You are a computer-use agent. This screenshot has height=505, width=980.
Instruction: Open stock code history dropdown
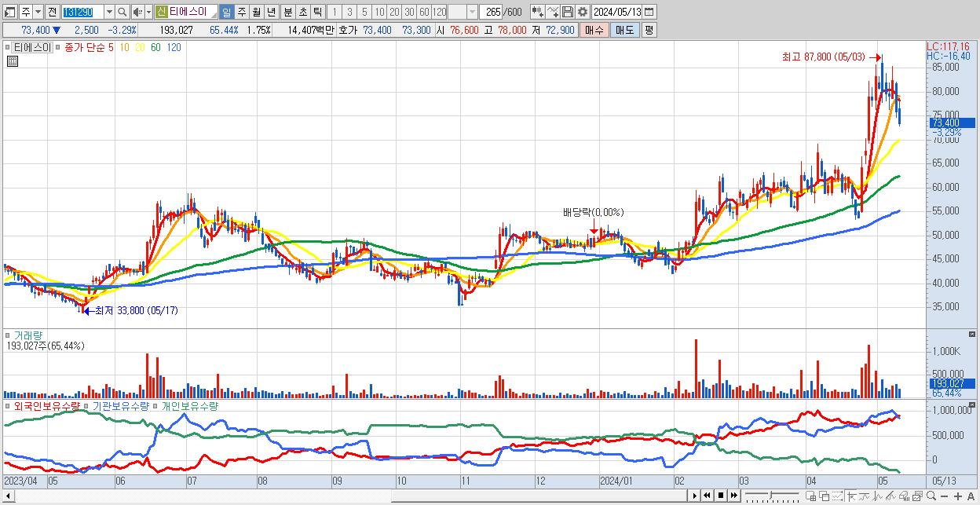click(x=109, y=12)
